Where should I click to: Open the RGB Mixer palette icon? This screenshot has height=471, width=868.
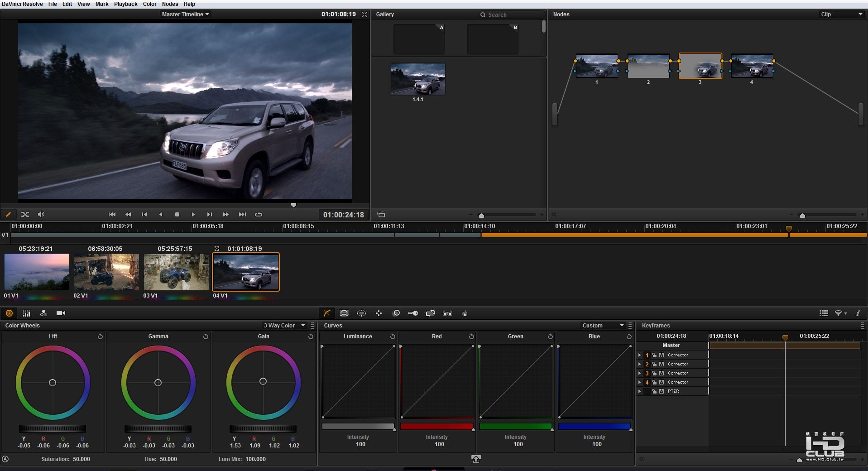pyautogui.click(x=43, y=313)
